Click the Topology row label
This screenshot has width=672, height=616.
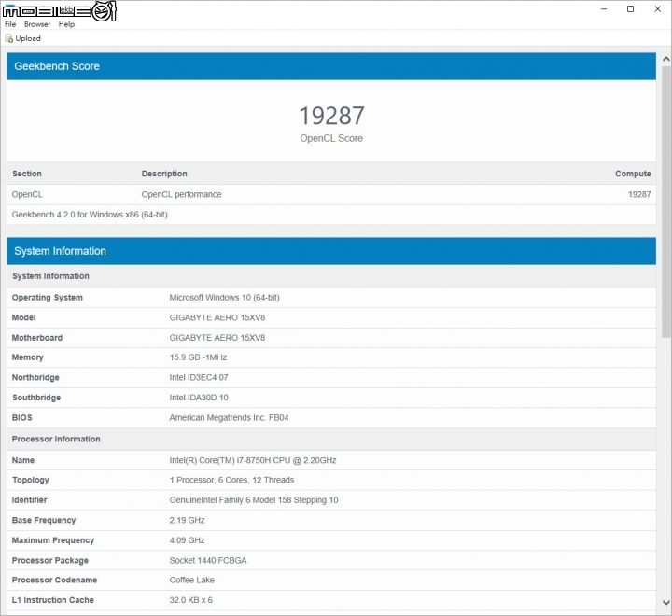point(31,480)
